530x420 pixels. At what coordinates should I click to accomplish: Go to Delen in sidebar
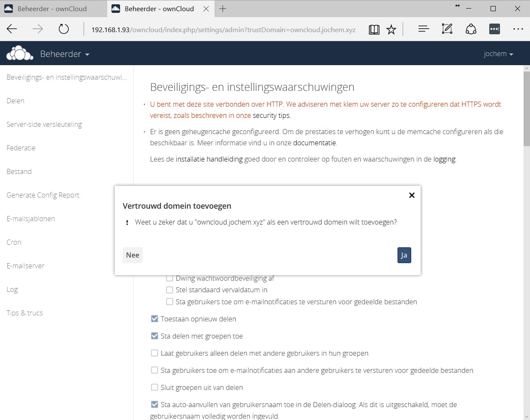point(15,101)
